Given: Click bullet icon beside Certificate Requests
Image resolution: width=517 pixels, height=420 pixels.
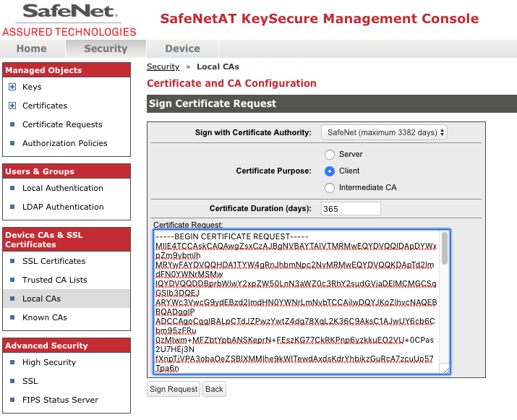Looking at the screenshot, I should pyautogui.click(x=12, y=124).
